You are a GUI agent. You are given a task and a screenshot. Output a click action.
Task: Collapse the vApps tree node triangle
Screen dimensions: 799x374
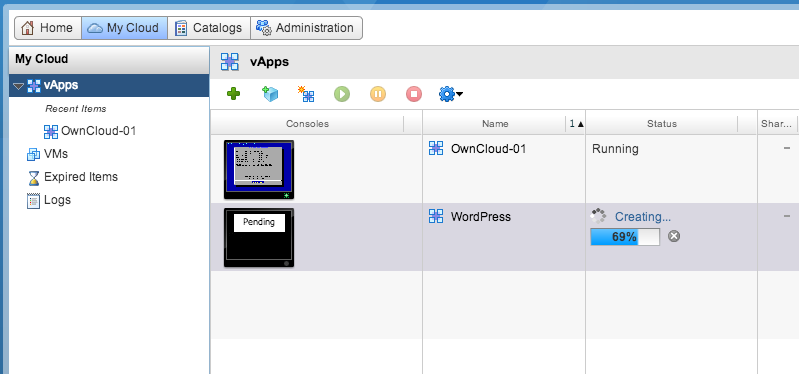[18, 87]
